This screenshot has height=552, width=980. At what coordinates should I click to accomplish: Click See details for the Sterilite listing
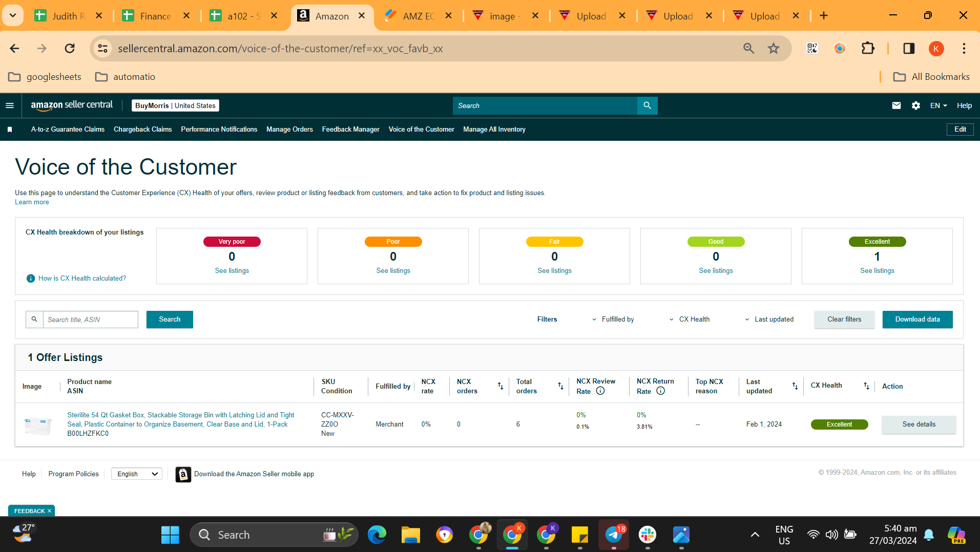(x=919, y=424)
